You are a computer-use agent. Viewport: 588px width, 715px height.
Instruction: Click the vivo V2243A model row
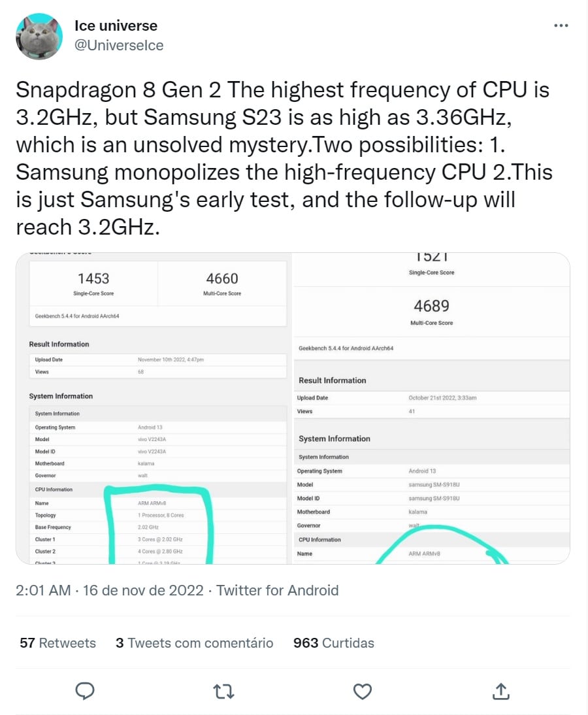click(157, 439)
